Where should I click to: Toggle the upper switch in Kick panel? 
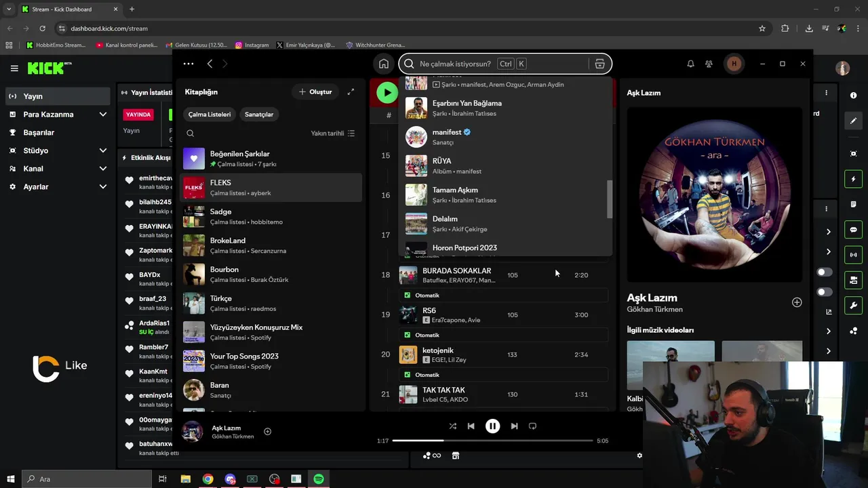pyautogui.click(x=825, y=272)
